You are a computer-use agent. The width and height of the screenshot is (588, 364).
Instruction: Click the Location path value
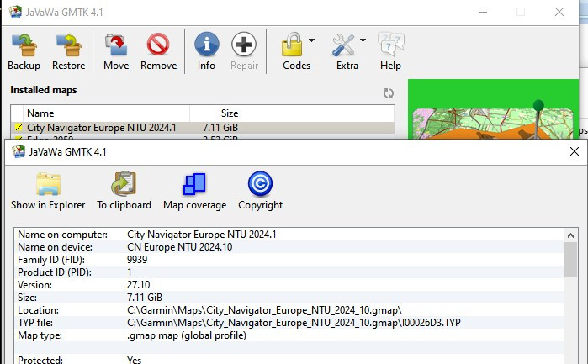click(x=264, y=310)
